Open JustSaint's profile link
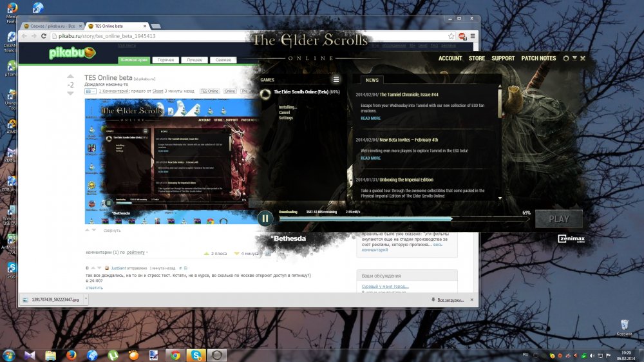The image size is (644, 362). [x=118, y=269]
